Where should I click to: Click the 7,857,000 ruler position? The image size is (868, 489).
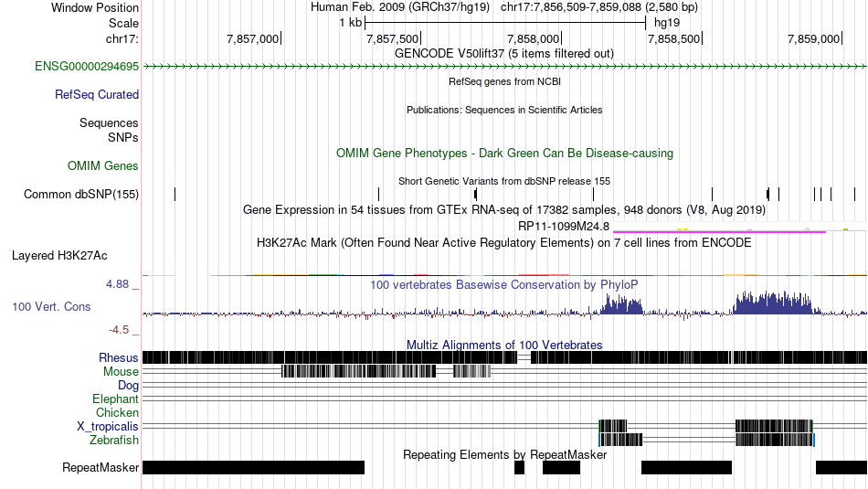[252, 38]
